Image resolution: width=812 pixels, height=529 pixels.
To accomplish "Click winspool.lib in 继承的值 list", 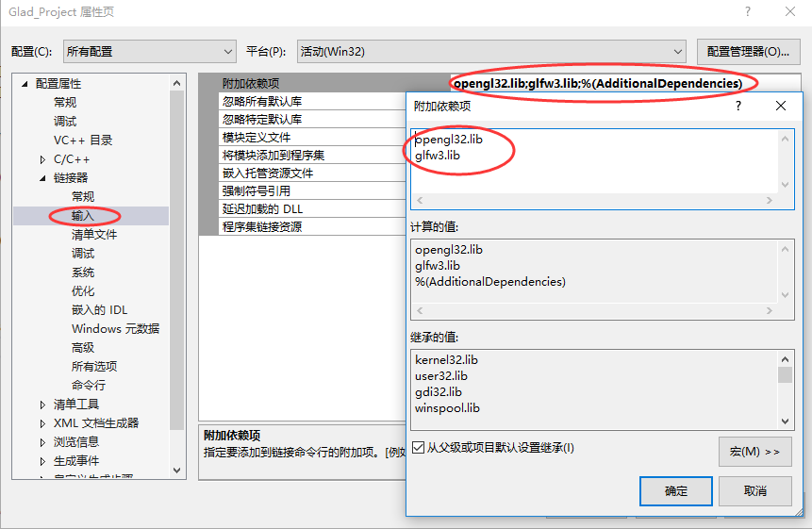I will (x=447, y=408).
